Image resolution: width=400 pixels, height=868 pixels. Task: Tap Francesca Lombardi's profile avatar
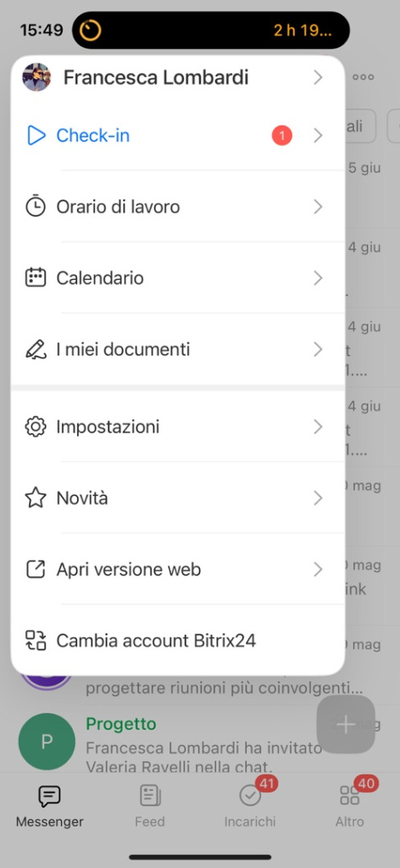tap(36, 77)
